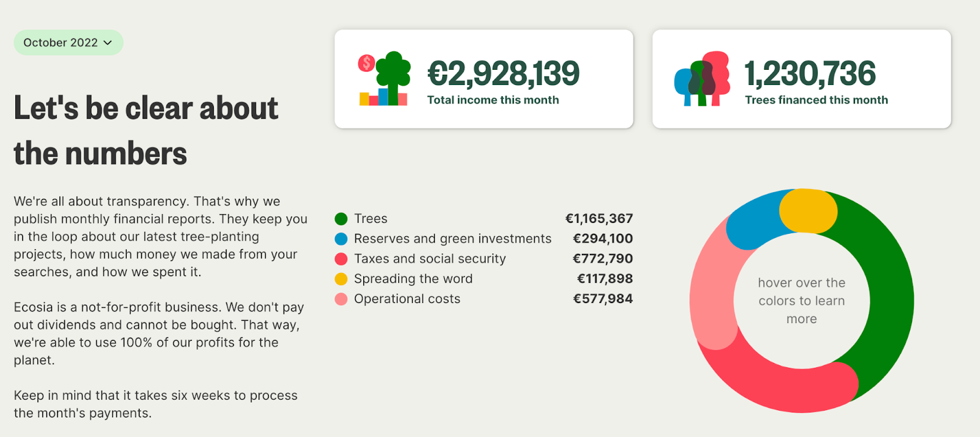The height and width of the screenshot is (437, 980).
Task: Open the October 2022 month dropdown
Action: click(69, 43)
